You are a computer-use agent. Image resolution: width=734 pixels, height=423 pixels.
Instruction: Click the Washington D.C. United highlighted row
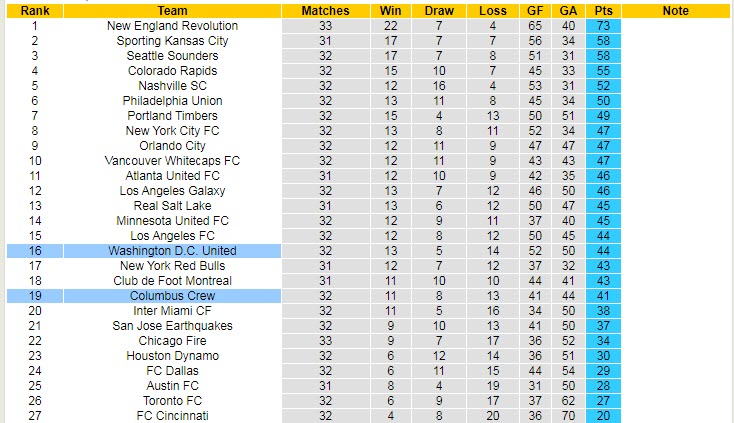tap(172, 251)
